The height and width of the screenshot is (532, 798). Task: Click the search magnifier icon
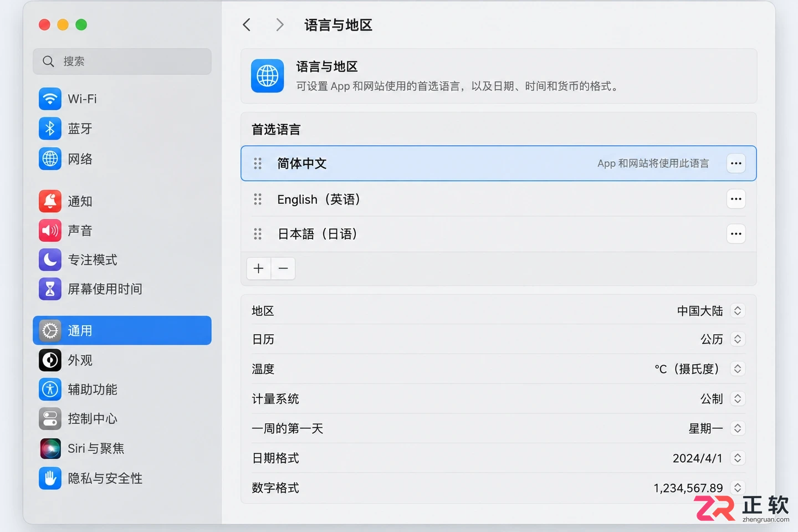point(48,62)
